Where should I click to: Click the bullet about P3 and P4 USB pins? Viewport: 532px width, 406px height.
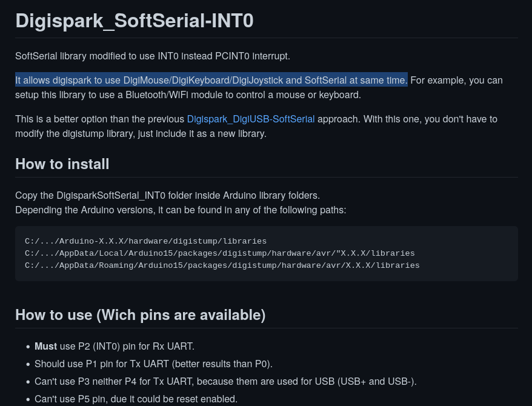pos(225,381)
